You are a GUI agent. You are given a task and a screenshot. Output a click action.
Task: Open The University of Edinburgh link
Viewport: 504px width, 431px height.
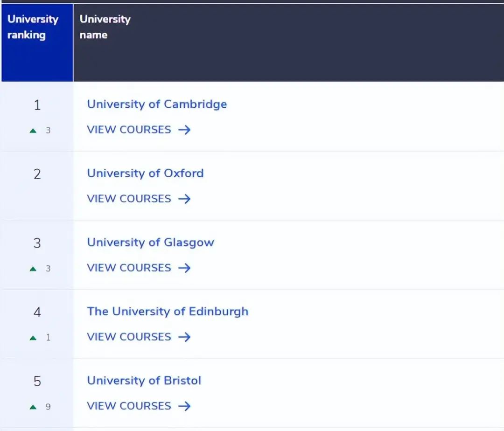(168, 311)
